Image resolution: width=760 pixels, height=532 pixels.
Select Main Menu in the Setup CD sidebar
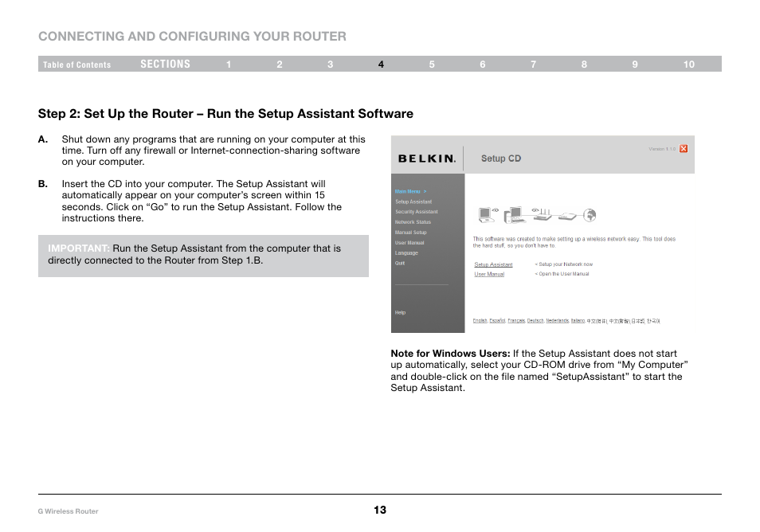pos(410,191)
